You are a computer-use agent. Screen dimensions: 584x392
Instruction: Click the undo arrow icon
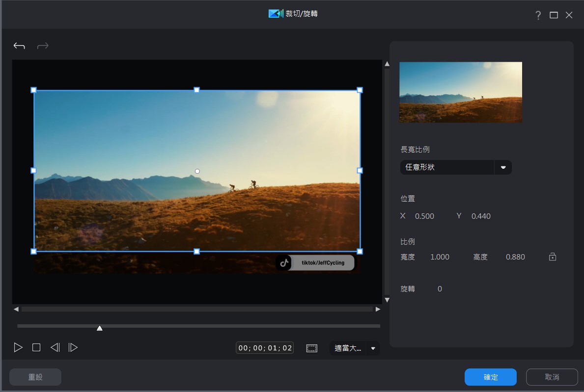[19, 46]
